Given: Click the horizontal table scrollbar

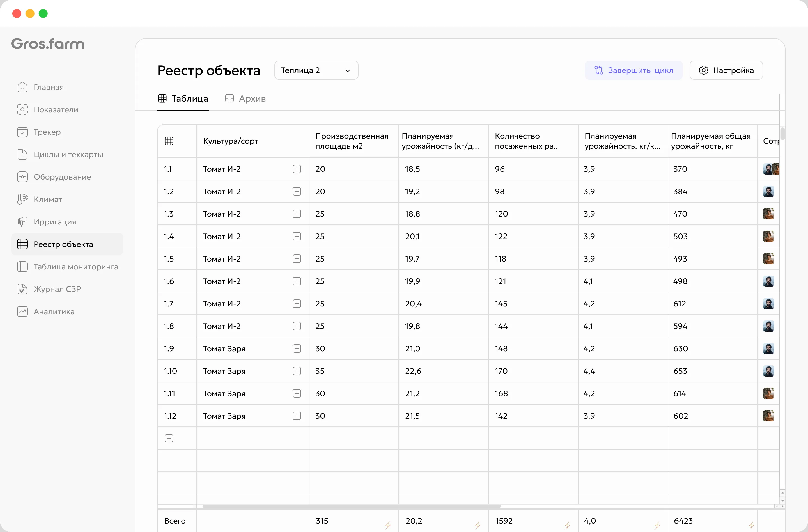Looking at the screenshot, I should point(351,506).
